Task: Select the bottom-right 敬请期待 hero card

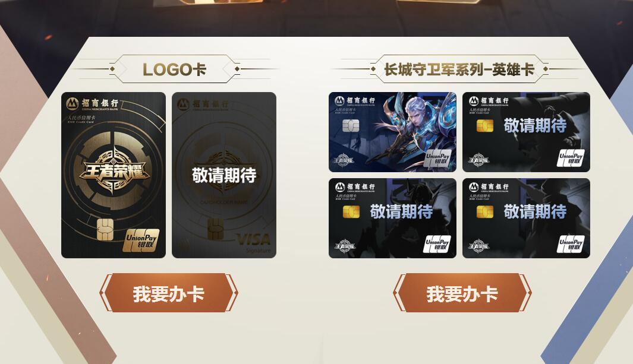Action: pos(526,218)
